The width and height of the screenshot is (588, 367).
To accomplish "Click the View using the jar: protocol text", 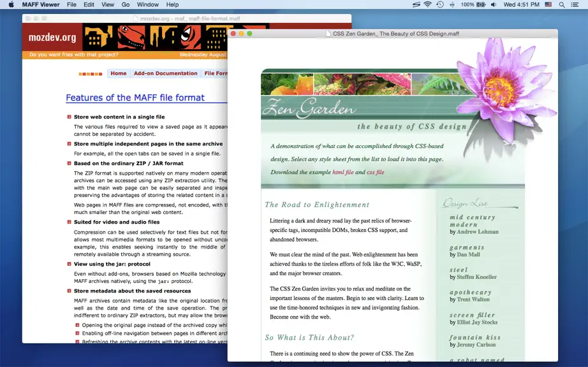I will click(112, 264).
